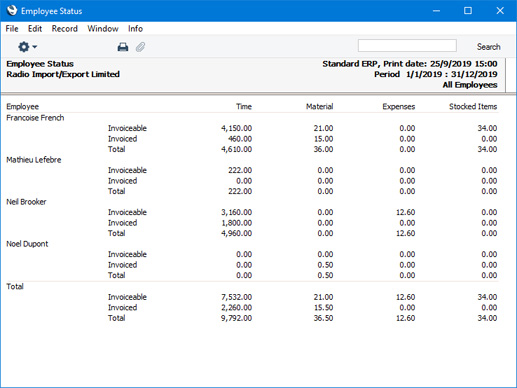Click the All Employees header text
The height and width of the screenshot is (388, 517).
point(470,85)
